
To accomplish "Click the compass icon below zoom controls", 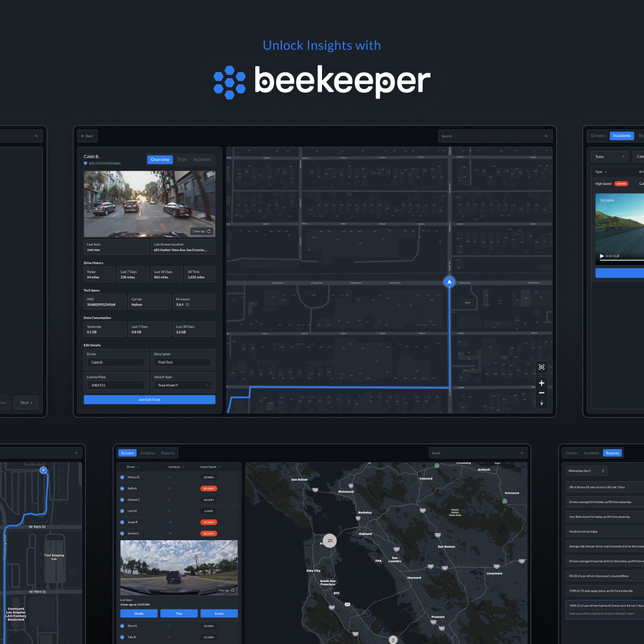I will click(x=541, y=404).
